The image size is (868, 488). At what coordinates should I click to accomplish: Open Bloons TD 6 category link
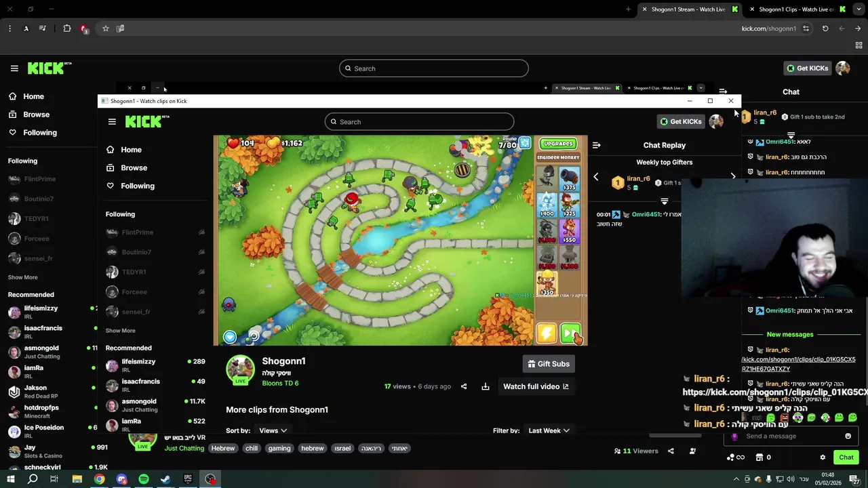[x=280, y=384]
